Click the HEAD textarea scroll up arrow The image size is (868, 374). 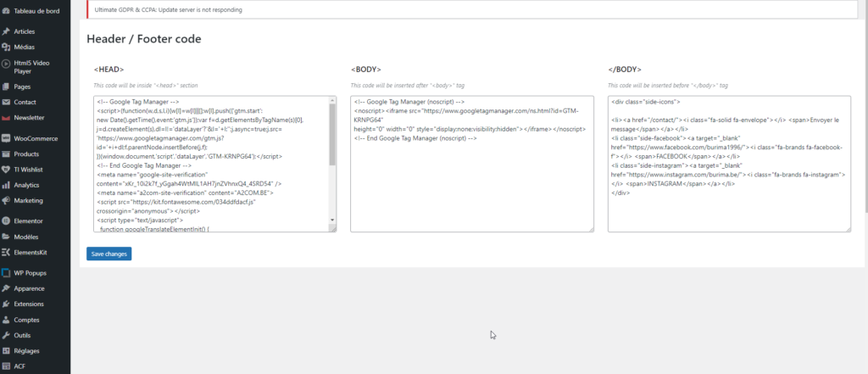pyautogui.click(x=332, y=100)
